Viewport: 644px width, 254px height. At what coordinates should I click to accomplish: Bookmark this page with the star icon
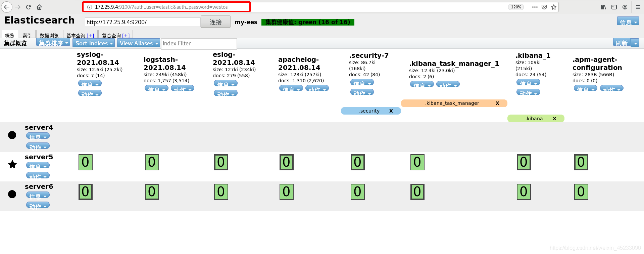(554, 7)
